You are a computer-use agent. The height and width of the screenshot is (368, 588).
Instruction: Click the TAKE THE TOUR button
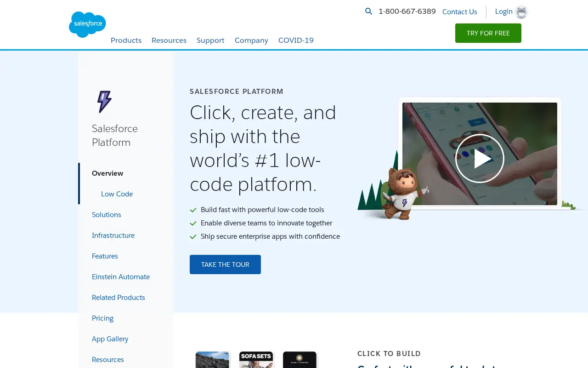(x=225, y=264)
